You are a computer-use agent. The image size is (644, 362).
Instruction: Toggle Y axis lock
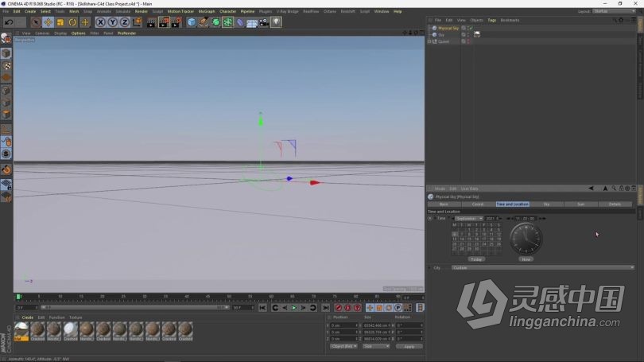click(113, 22)
